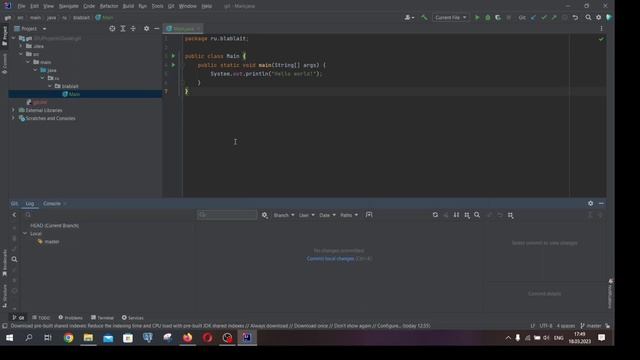Open the Git menu in the menu bar
Viewport: 640px width, 360px height.
point(171,6)
